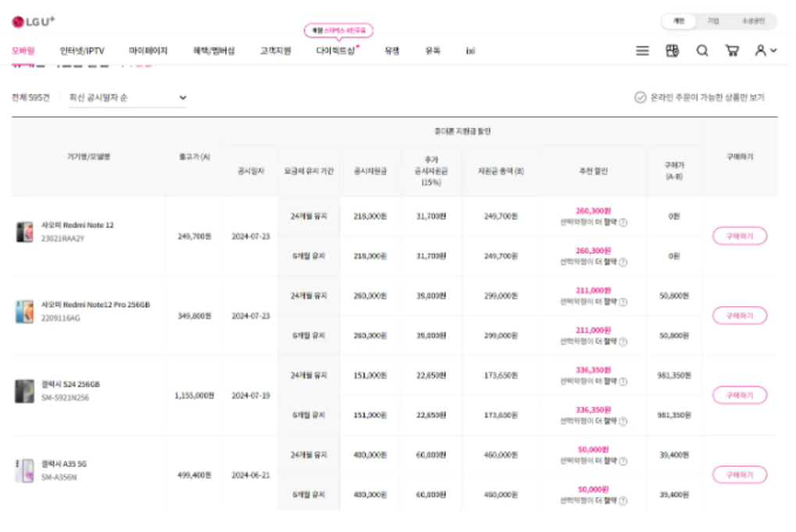Click 구매하기 for 갤럭시 S24 256GB

click(740, 395)
